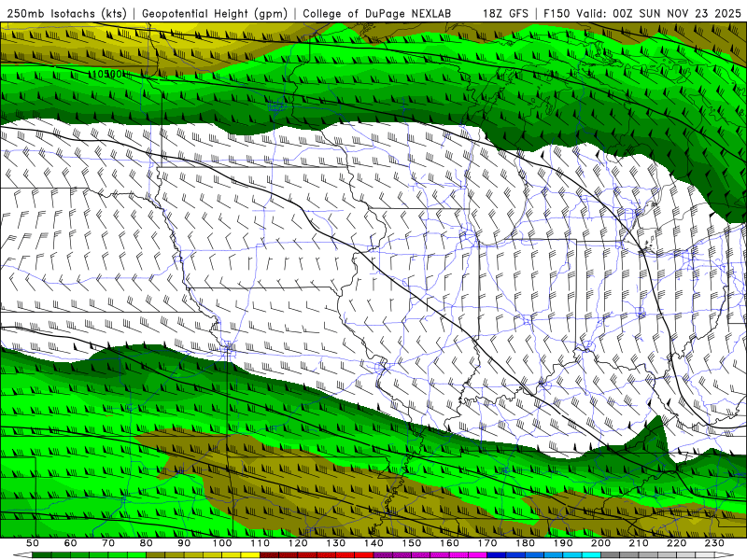Viewport: 747px width, 560px height.
Task: Click the legend value 80
Action: click(x=146, y=543)
